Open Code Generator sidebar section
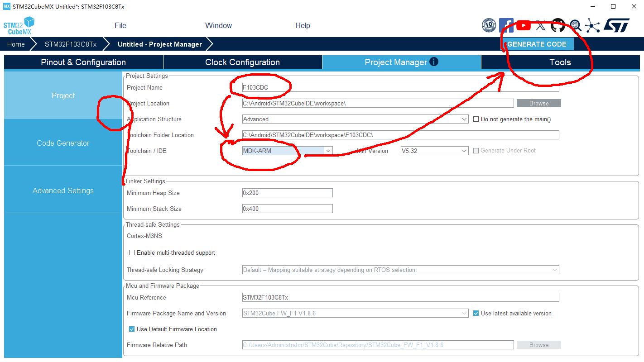Image resolution: width=644 pixels, height=362 pixels. (63, 143)
